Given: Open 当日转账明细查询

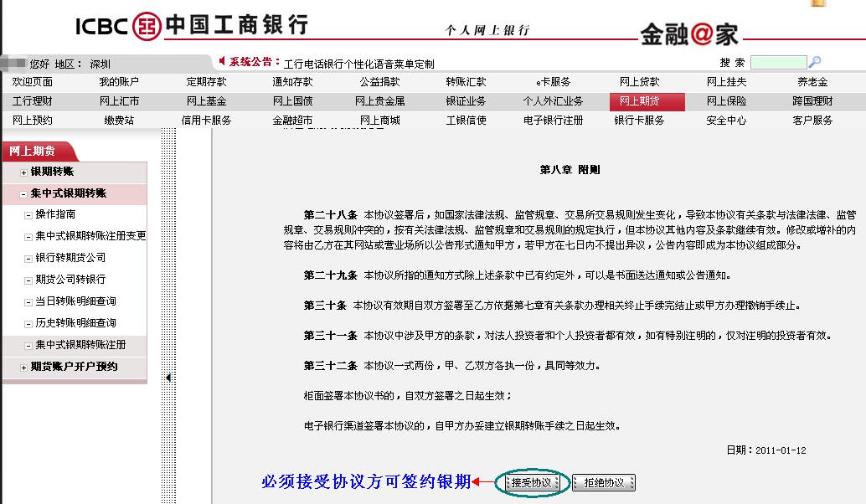Looking at the screenshot, I should click(75, 301).
